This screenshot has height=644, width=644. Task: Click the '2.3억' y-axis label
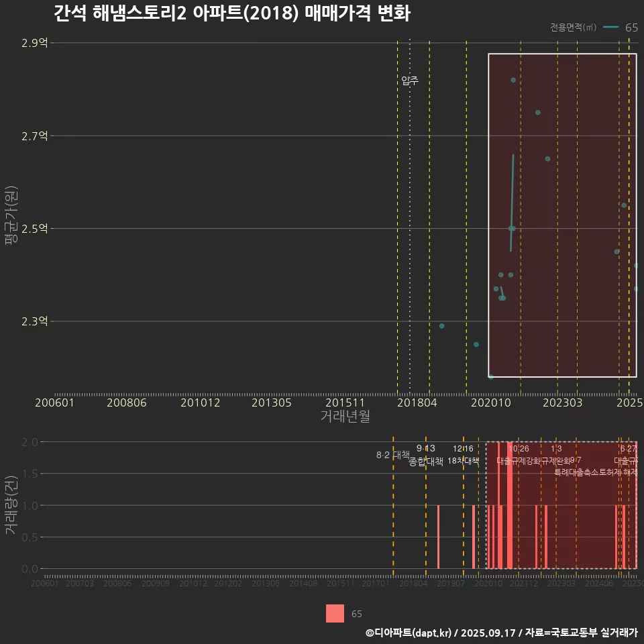click(x=34, y=321)
